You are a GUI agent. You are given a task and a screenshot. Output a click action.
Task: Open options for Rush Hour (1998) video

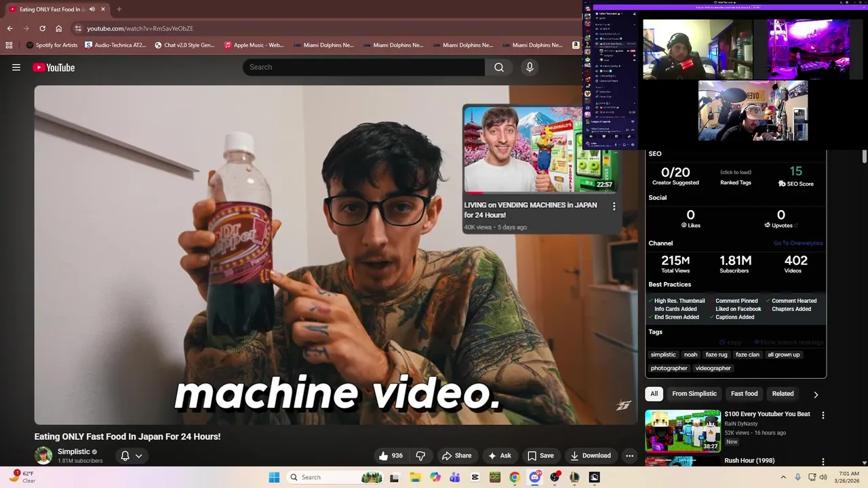(823, 462)
